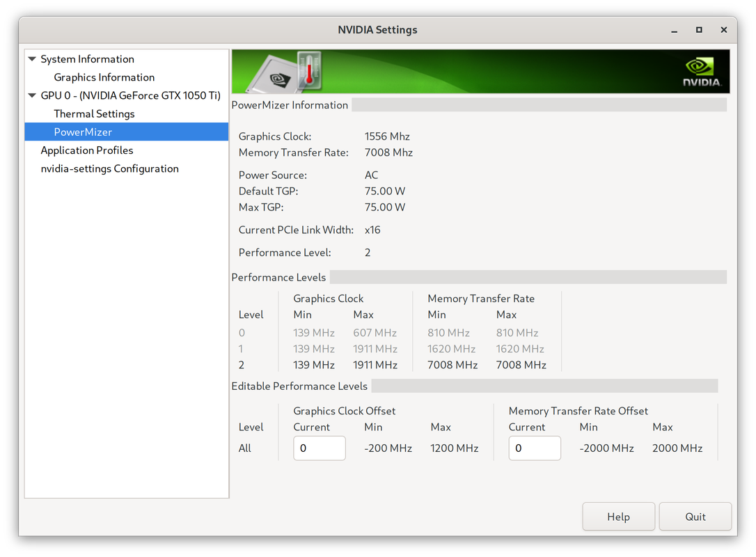Click the 2000 MHz memory offset maximum
756x557 pixels.
click(677, 448)
